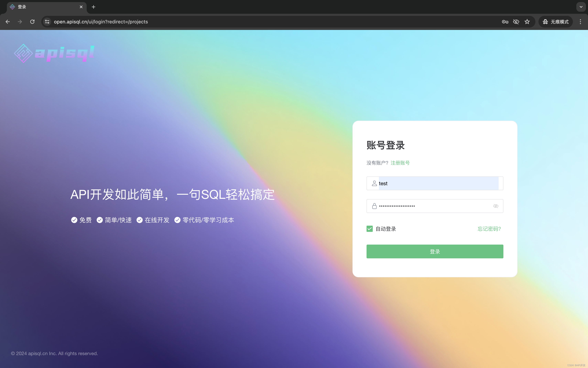Click the apisql logo at top left

tap(54, 53)
